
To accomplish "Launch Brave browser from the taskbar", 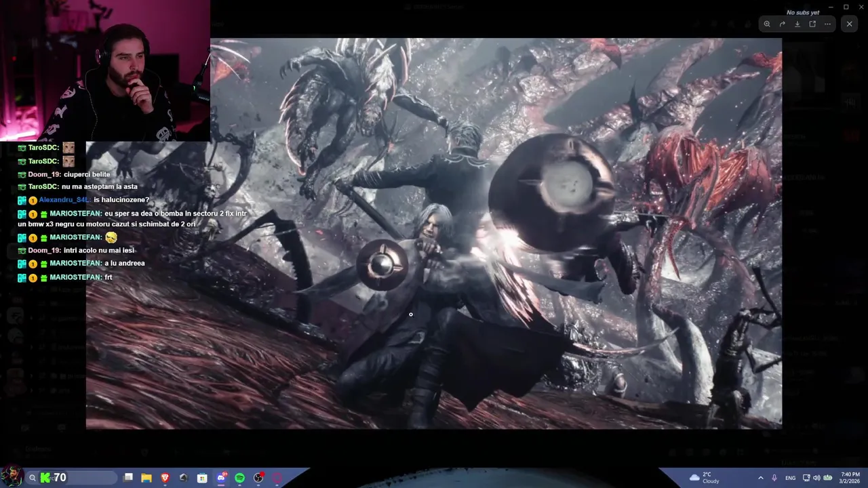I will pyautogui.click(x=165, y=478).
